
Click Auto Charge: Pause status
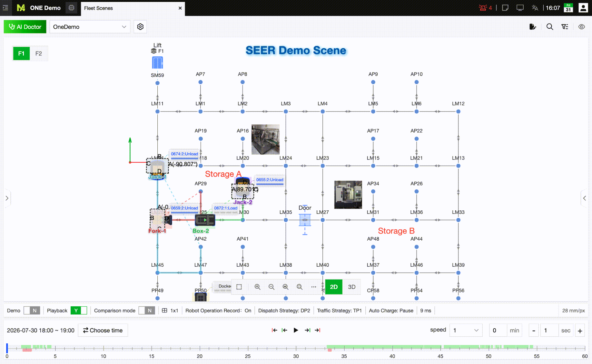[x=391, y=311]
